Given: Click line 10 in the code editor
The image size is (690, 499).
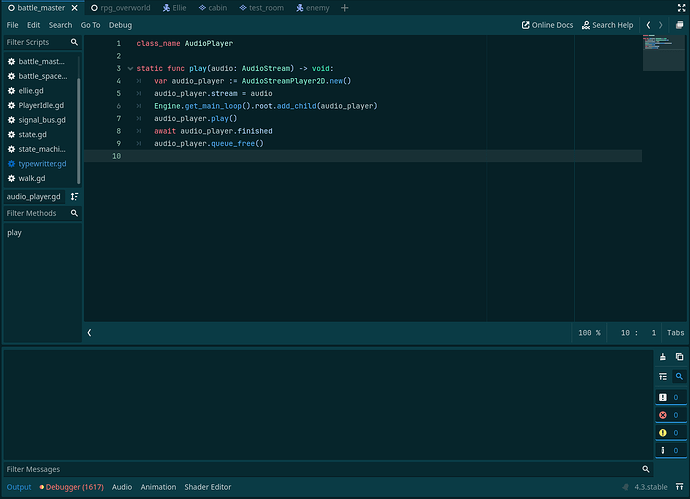Looking at the screenshot, I should click(x=363, y=156).
